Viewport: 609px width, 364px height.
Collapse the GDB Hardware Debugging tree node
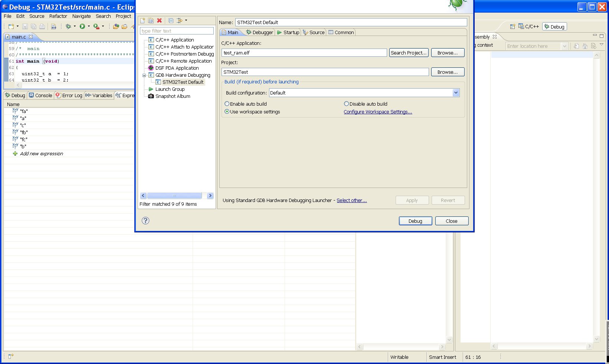click(x=144, y=75)
